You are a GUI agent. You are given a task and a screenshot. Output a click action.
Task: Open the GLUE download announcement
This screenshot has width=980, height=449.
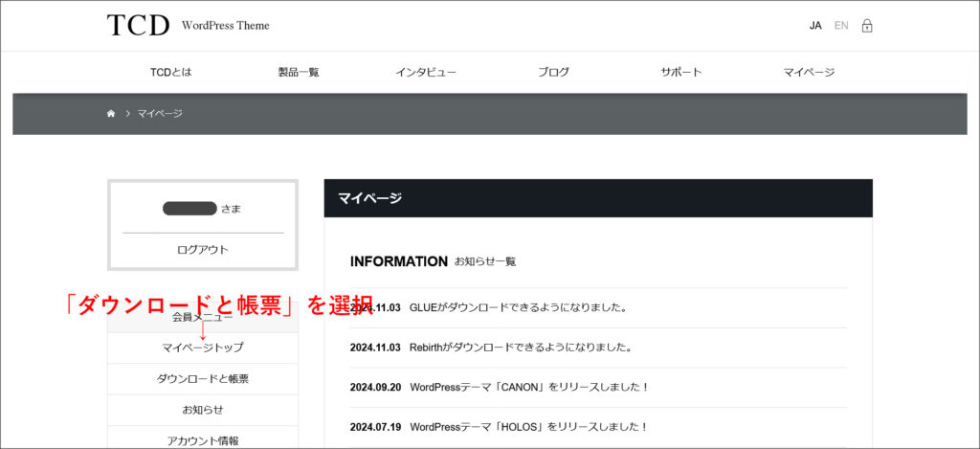point(517,308)
